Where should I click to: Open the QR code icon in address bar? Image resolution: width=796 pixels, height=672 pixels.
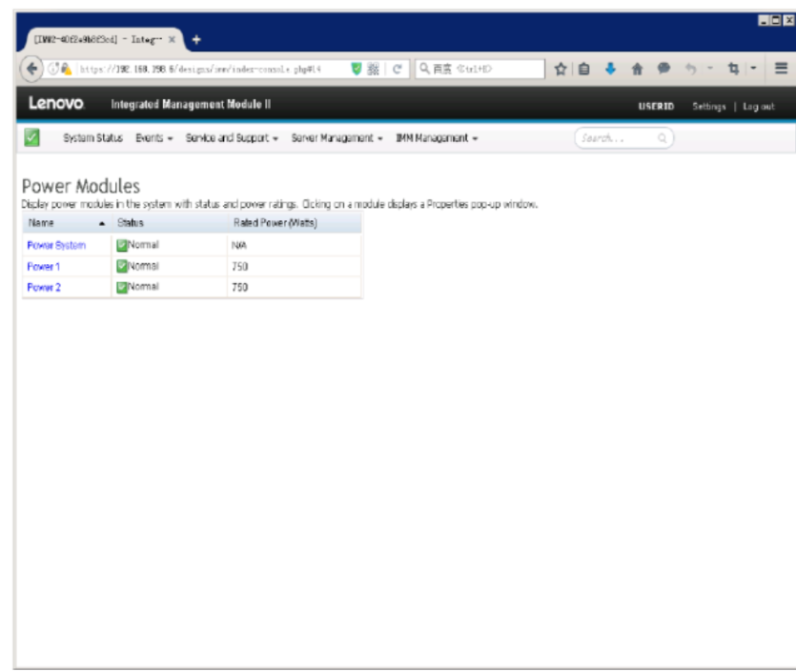(x=373, y=69)
